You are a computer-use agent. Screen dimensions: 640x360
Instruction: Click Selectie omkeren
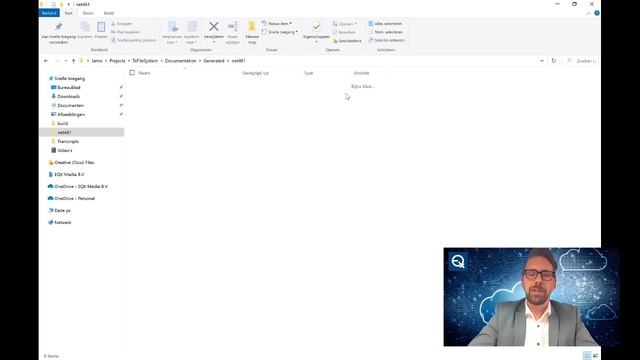click(x=386, y=40)
